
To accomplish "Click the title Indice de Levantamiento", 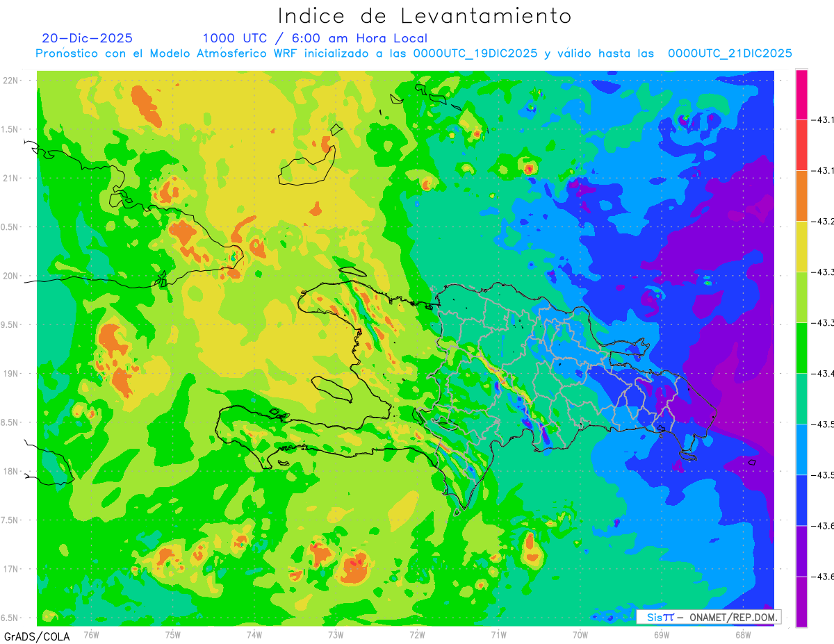I will tap(424, 16).
